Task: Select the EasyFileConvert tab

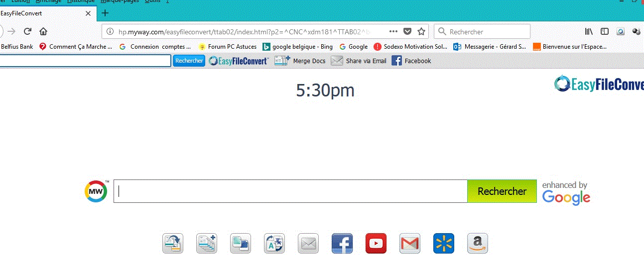Action: 47,13
